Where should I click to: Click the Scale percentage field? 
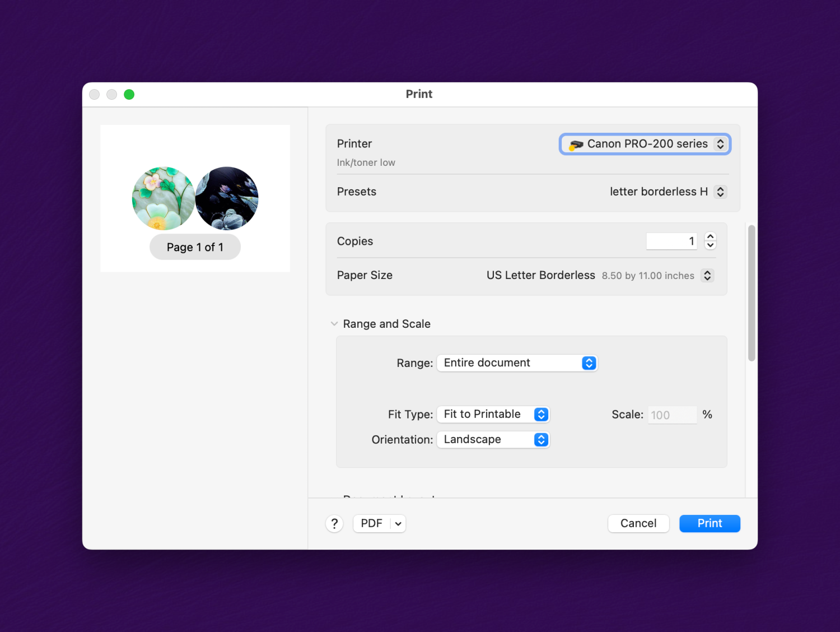(672, 415)
